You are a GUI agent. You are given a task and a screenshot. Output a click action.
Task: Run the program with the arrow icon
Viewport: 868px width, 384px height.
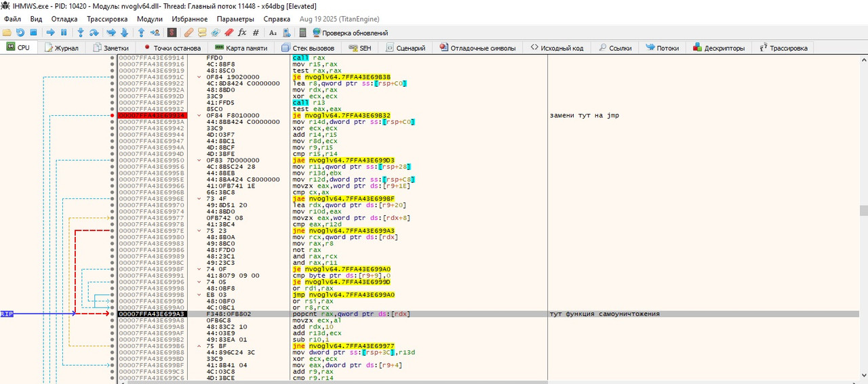click(50, 33)
